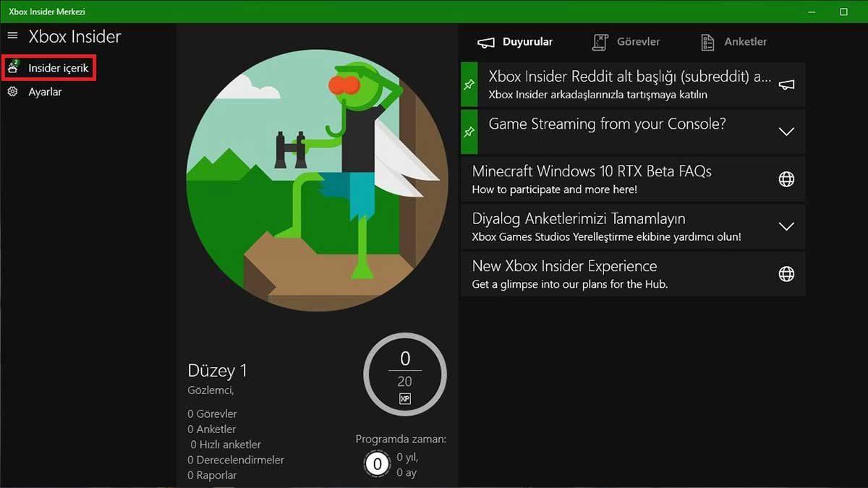The image size is (868, 488).
Task: Click the Görevler clipboard icon
Action: tap(600, 41)
